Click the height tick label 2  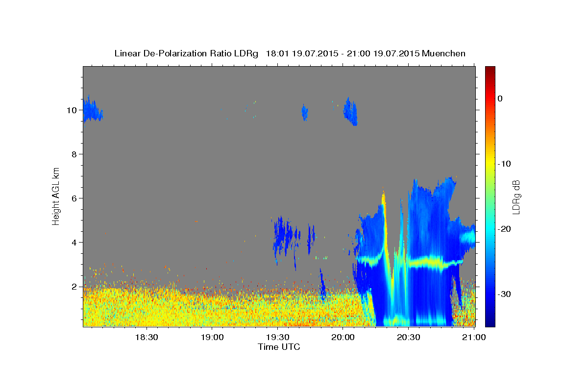pyautogui.click(x=74, y=287)
